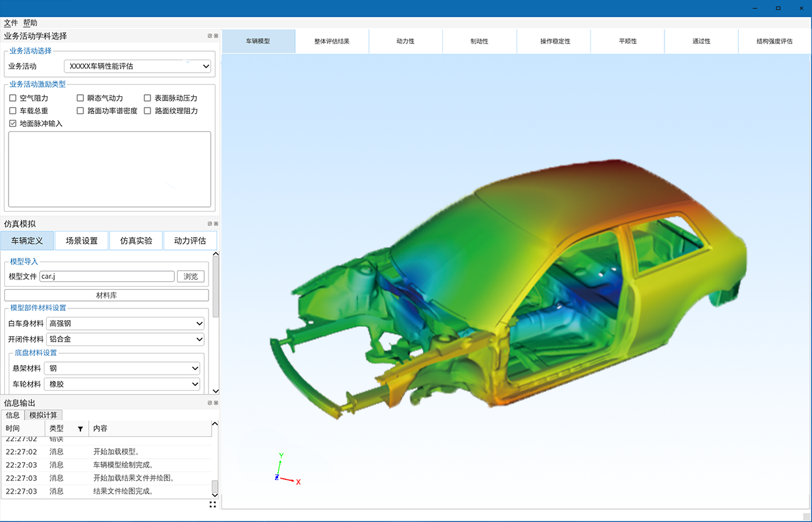Switch to the 制动性 tab
The image size is (812, 522).
tap(479, 41)
